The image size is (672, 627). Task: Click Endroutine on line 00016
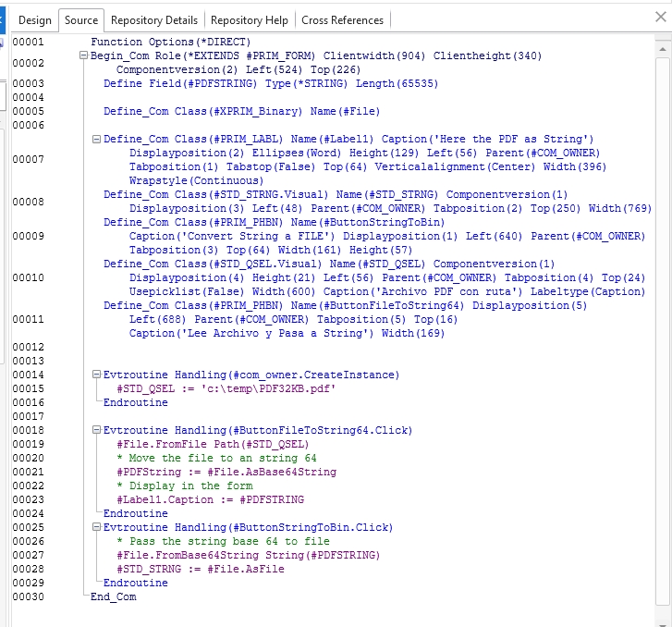pyautogui.click(x=136, y=402)
